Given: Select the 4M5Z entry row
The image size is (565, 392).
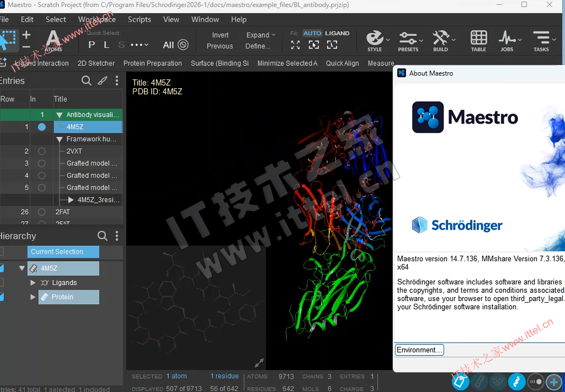Looking at the screenshot, I should (x=88, y=127).
